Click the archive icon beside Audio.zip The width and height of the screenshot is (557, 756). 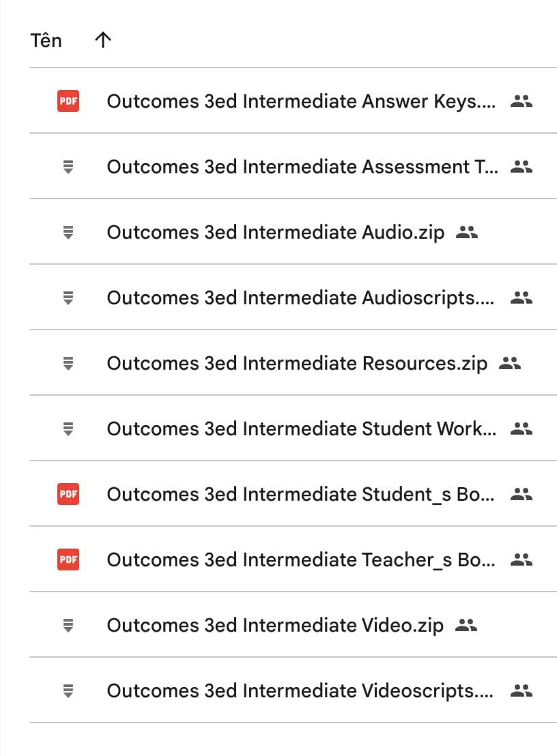point(68,233)
